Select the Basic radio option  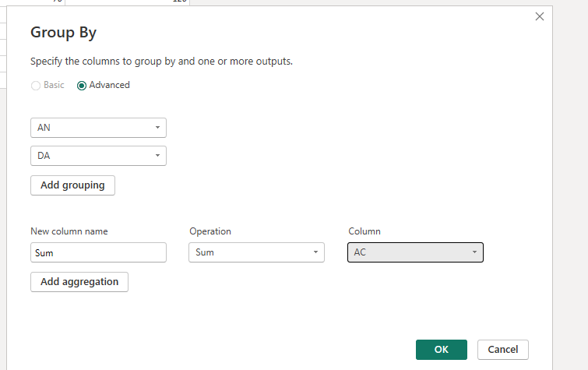pyautogui.click(x=36, y=86)
